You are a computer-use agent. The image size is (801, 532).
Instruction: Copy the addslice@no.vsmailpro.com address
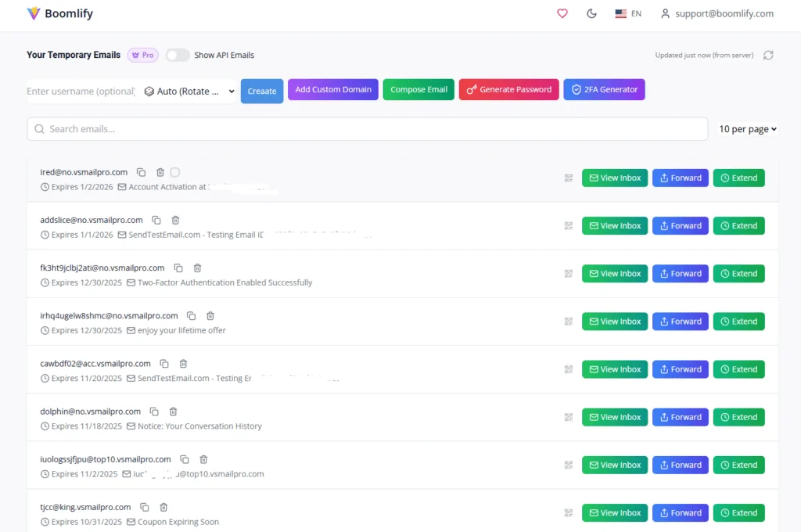(156, 221)
